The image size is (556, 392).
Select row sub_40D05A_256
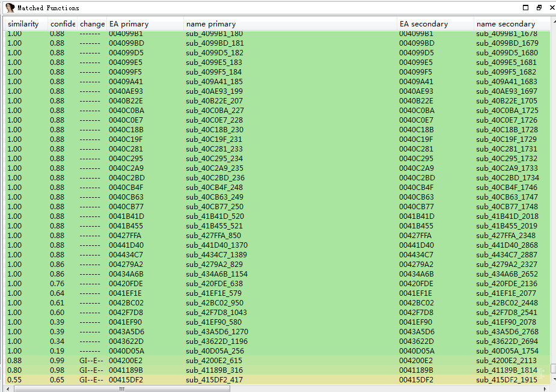pyautogui.click(x=277, y=351)
